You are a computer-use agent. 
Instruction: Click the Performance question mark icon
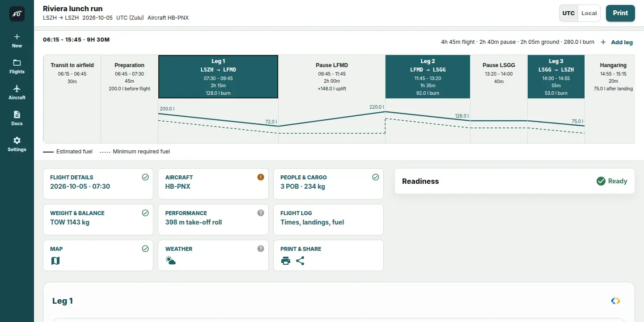[x=261, y=213]
